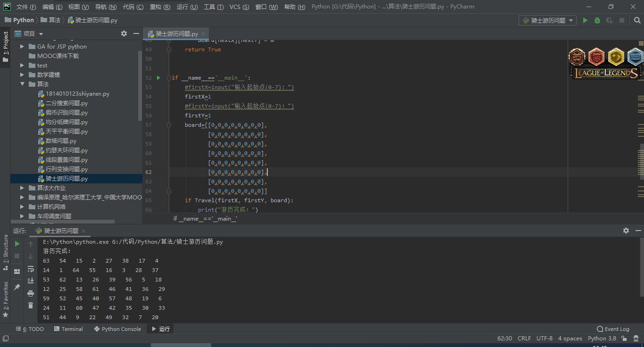
Task: Run the program with the toolbar play button
Action: (x=585, y=20)
